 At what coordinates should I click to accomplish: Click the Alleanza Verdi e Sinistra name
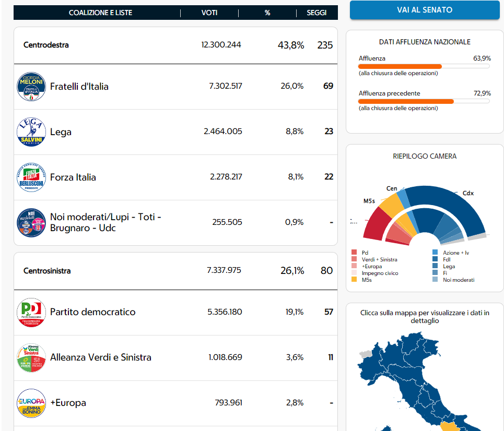(x=101, y=357)
